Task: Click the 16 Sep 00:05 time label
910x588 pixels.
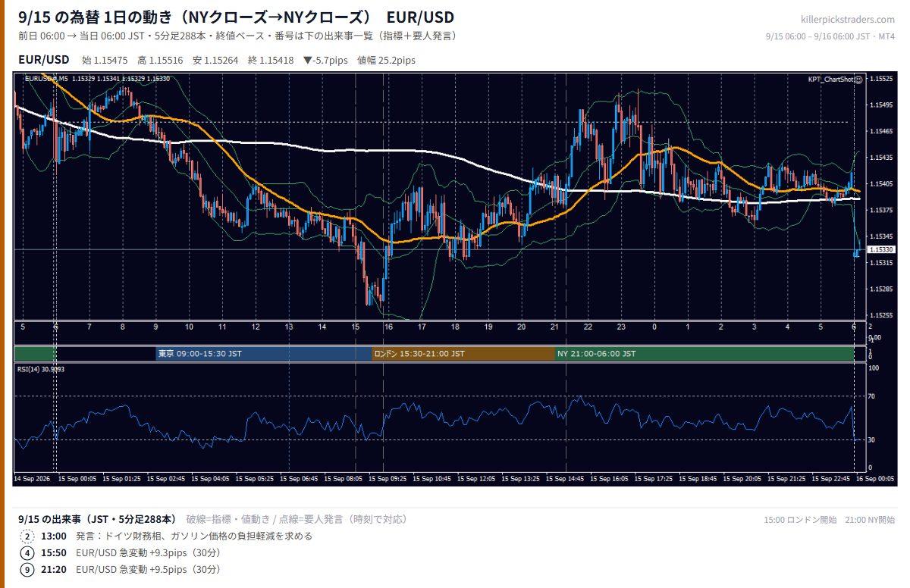Action: (x=876, y=479)
